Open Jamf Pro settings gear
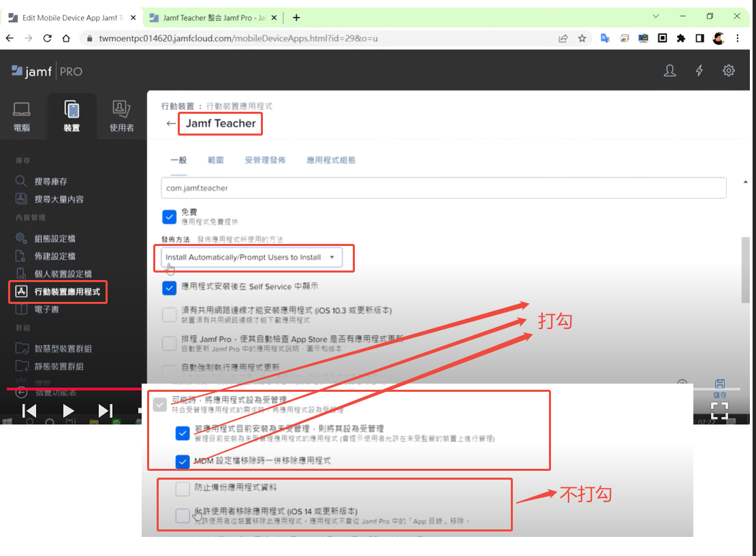Screen dimensions: 756x556 pos(729,71)
